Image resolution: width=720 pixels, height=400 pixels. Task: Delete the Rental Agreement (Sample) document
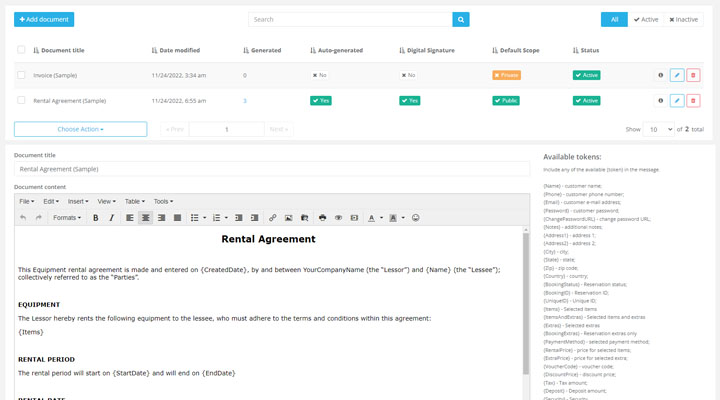pyautogui.click(x=693, y=101)
